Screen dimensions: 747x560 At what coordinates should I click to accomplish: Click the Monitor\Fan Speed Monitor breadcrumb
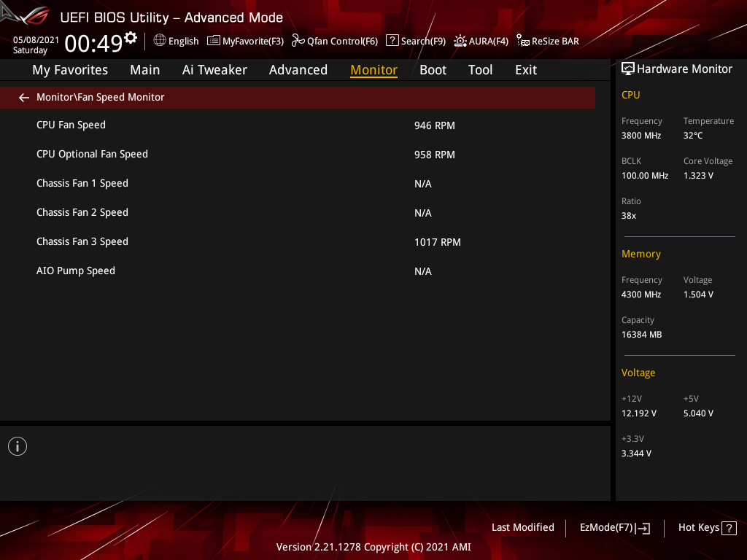(101, 97)
